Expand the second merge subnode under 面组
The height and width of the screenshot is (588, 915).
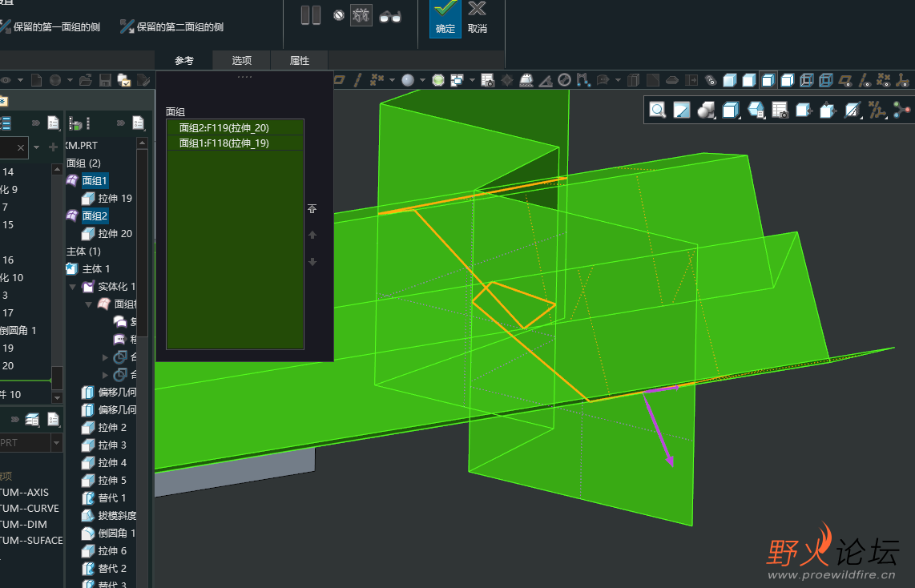click(105, 374)
